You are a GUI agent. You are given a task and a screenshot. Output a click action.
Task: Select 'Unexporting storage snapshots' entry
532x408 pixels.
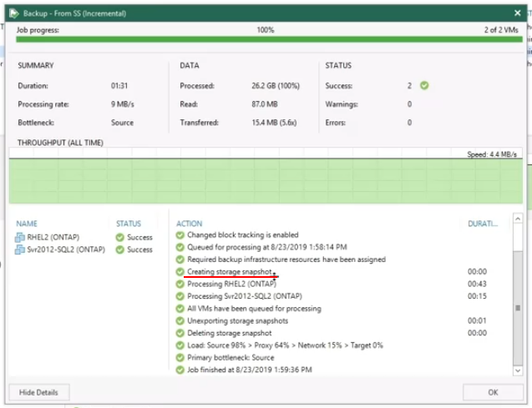click(237, 320)
